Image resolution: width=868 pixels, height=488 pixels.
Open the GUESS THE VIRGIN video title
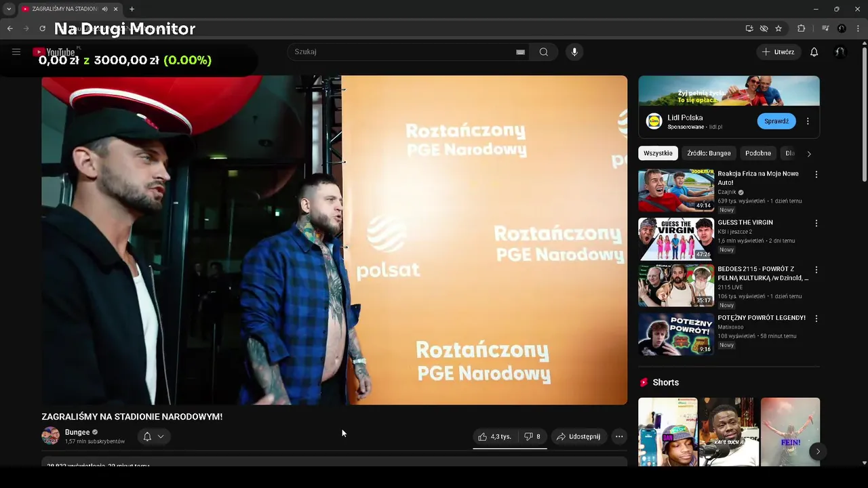coord(745,222)
